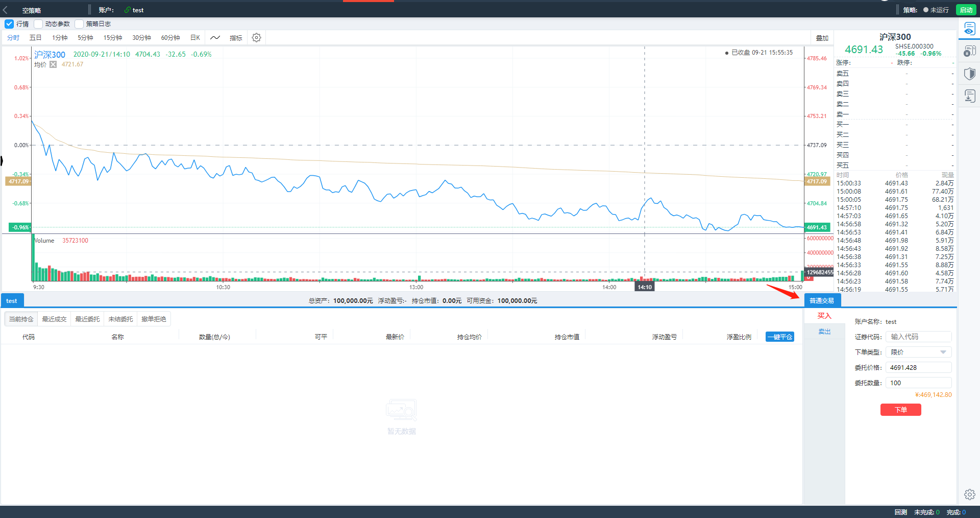Click the 买一 order book row
Viewport: 980px width, 518px height.
coord(895,125)
